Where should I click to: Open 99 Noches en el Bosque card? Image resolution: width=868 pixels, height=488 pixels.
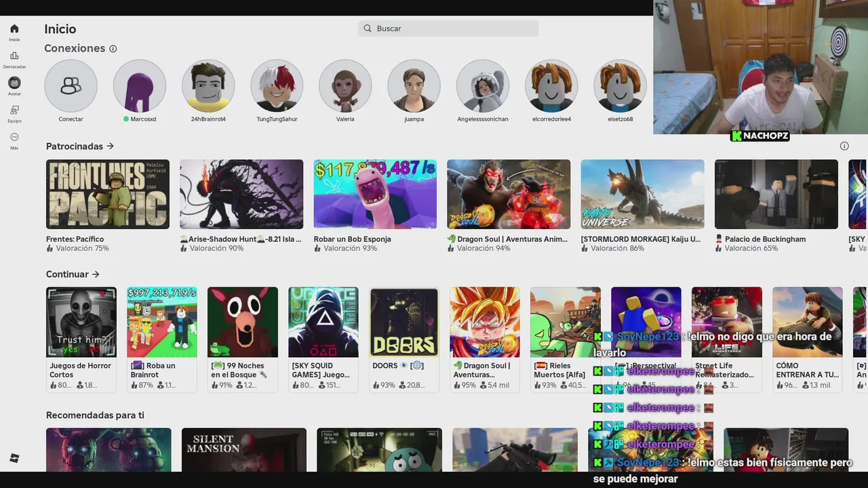[x=243, y=339]
